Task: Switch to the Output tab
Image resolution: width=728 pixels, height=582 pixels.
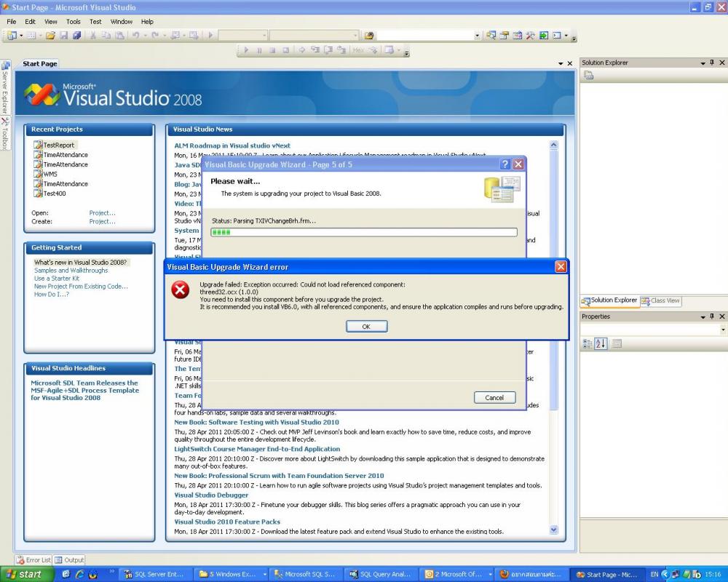Action: click(x=69, y=559)
